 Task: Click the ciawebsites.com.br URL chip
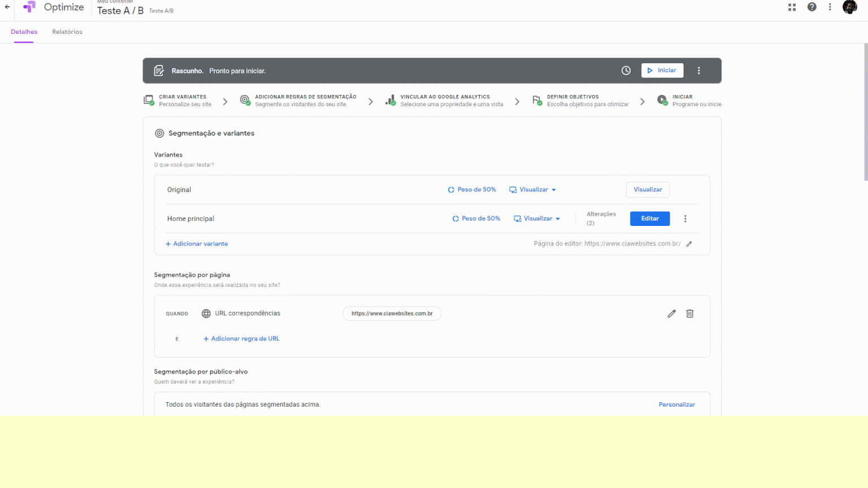[392, 313]
